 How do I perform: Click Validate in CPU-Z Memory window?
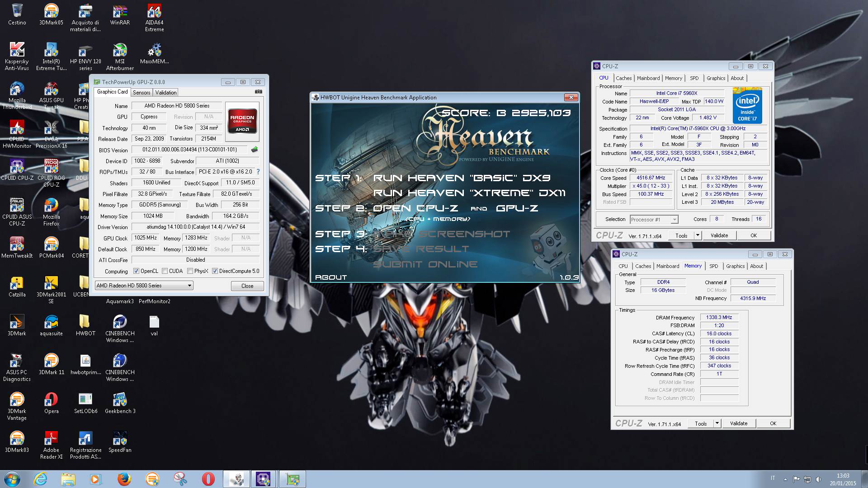[x=738, y=423]
